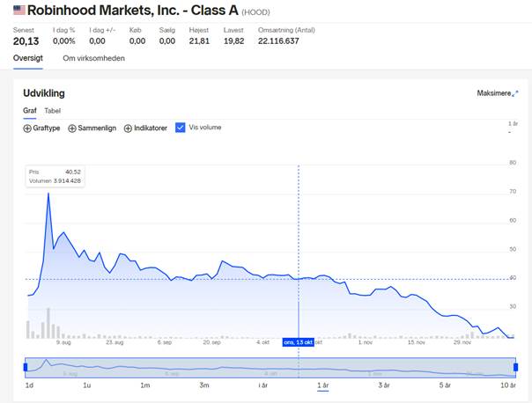Click the right range slider handle
The image size is (532, 403).
[516, 367]
